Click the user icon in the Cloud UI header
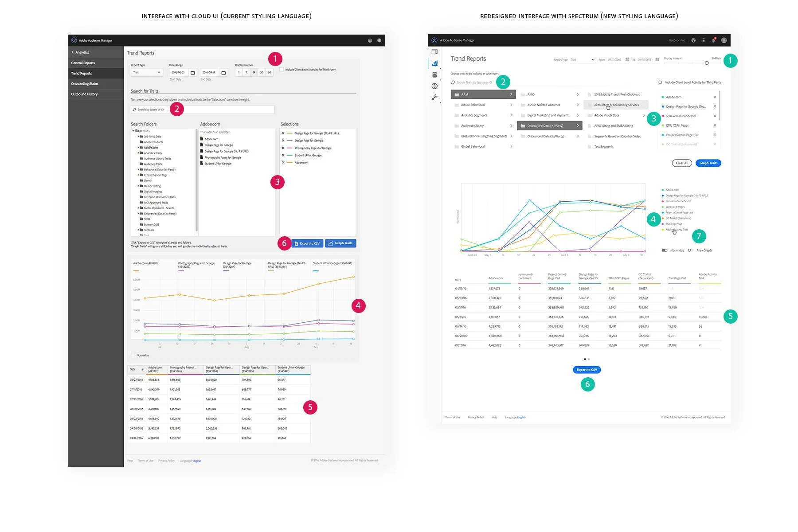 point(379,40)
